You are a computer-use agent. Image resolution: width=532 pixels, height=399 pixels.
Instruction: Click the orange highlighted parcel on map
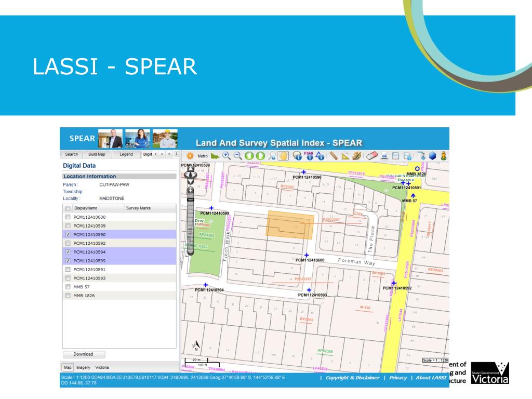(290, 225)
